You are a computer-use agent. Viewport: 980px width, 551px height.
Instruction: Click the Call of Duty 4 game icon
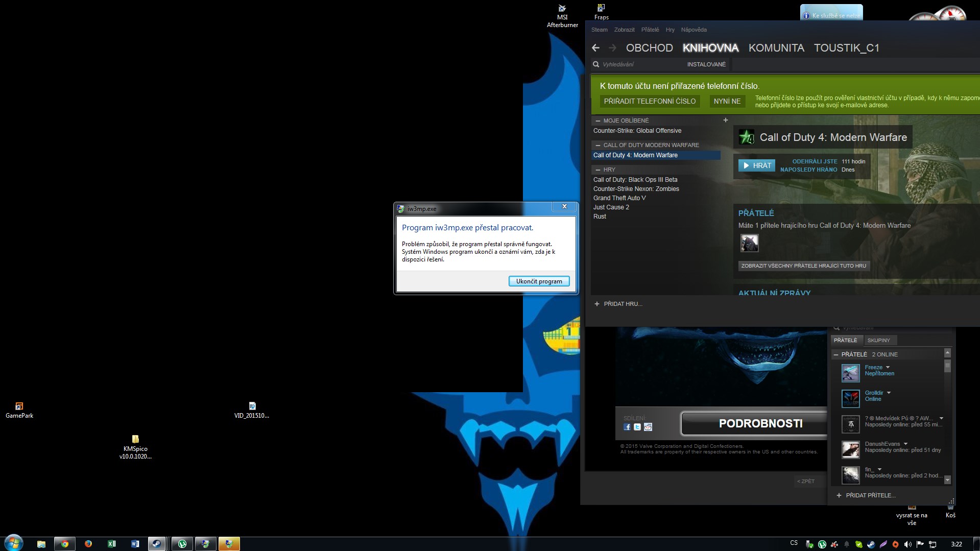[x=747, y=137]
